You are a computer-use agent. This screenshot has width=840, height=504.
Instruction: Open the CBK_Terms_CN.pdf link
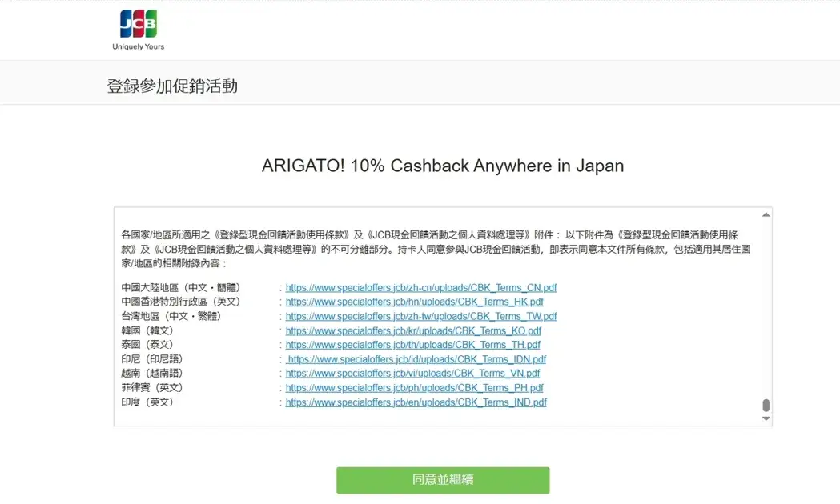point(420,288)
